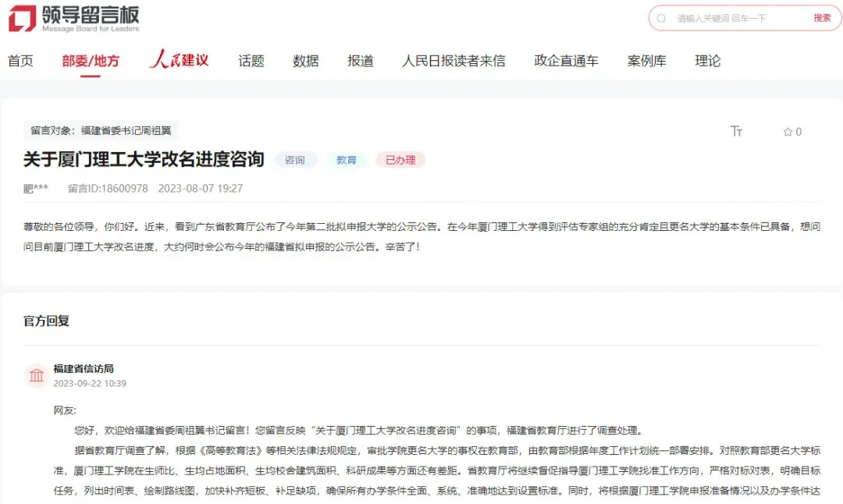Image resolution: width=843 pixels, height=504 pixels.
Task: Switch to the 部委/地方 tab
Action: pos(91,59)
